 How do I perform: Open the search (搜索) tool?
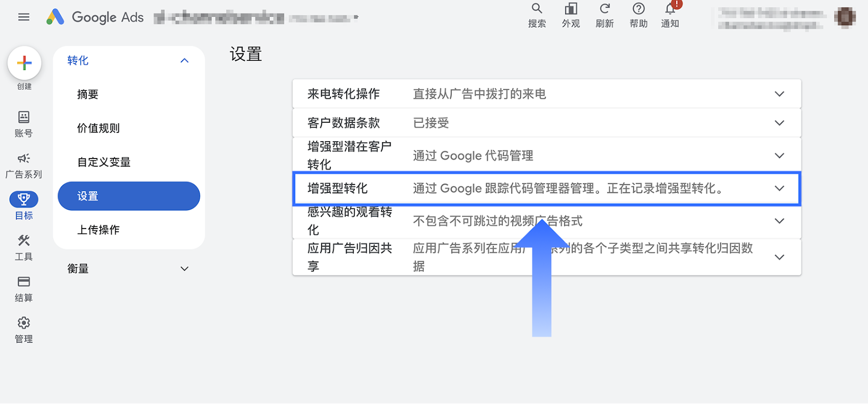coord(537,15)
